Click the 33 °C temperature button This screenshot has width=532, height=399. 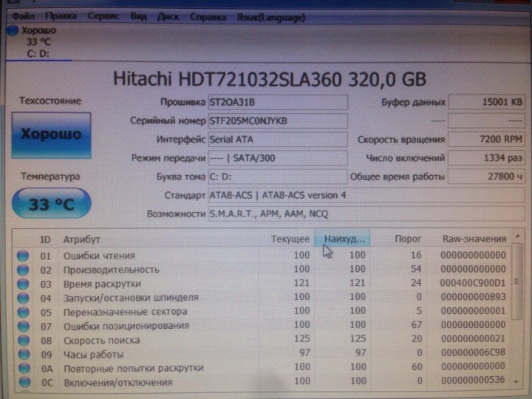pos(51,204)
